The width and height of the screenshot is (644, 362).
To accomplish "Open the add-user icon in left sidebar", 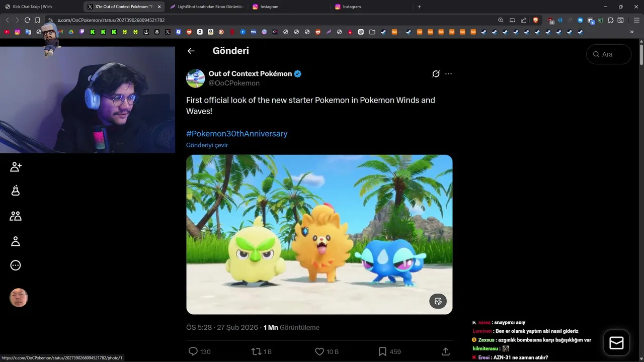I will (x=16, y=167).
